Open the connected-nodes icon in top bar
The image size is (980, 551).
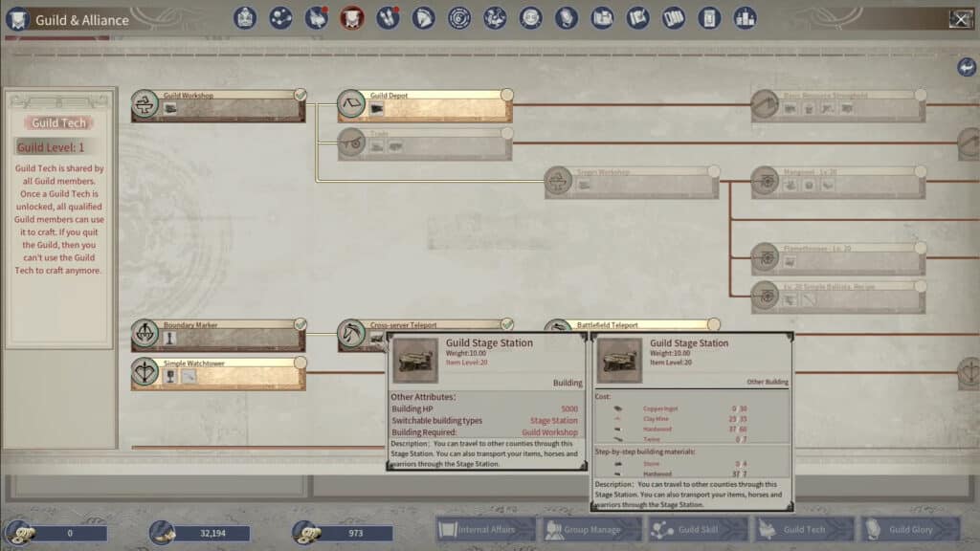point(280,18)
